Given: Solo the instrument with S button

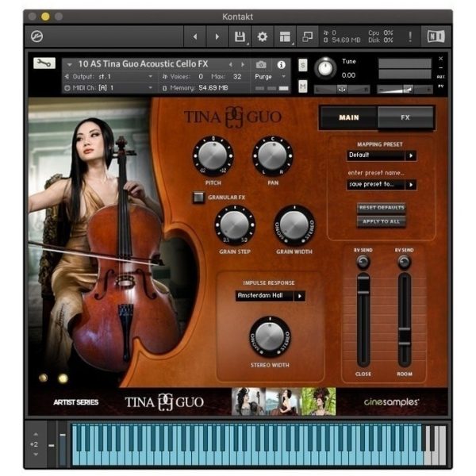Looking at the screenshot, I should coord(303,65).
